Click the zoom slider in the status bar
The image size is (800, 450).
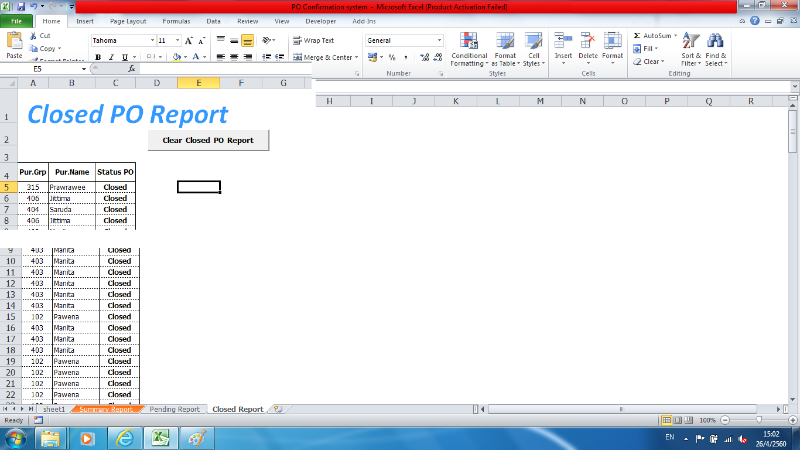coord(758,420)
